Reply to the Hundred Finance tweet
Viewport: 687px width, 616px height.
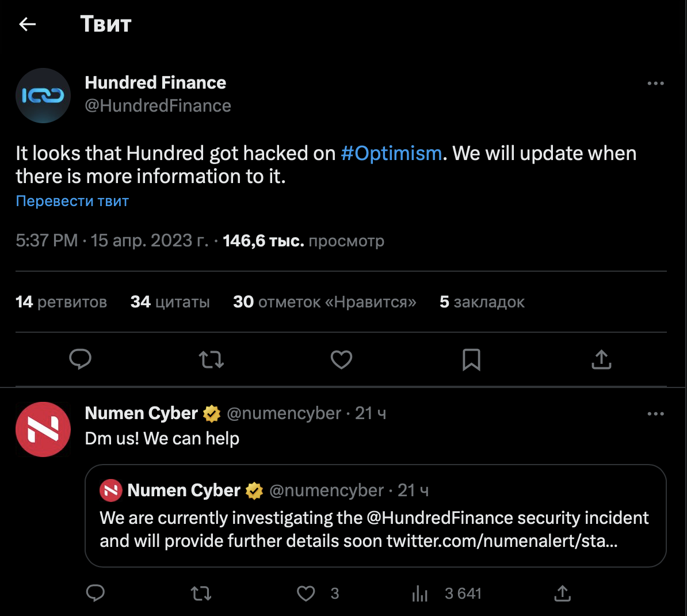pos(81,359)
